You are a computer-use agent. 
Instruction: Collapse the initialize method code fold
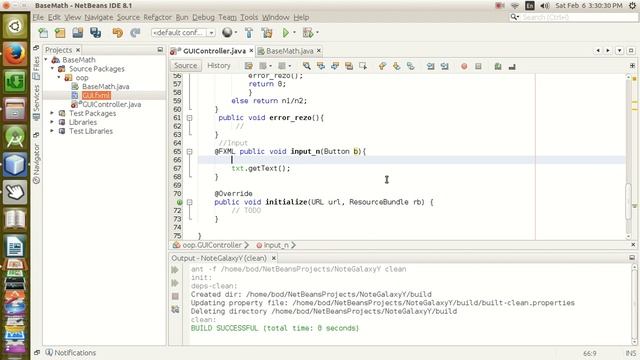pyautogui.click(x=189, y=202)
